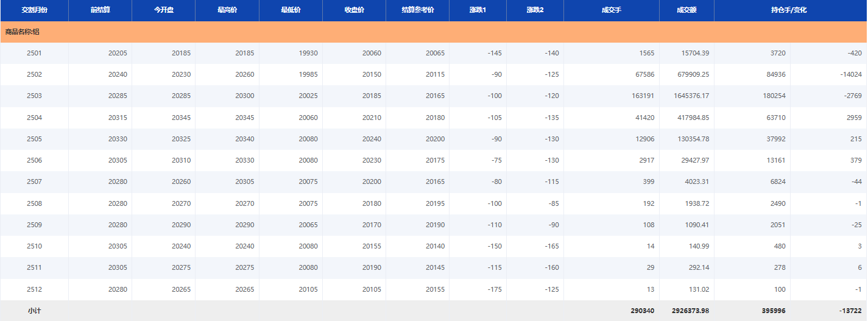Select contract month 2503 cell
Screen dimensions: 868x321
(x=34, y=96)
